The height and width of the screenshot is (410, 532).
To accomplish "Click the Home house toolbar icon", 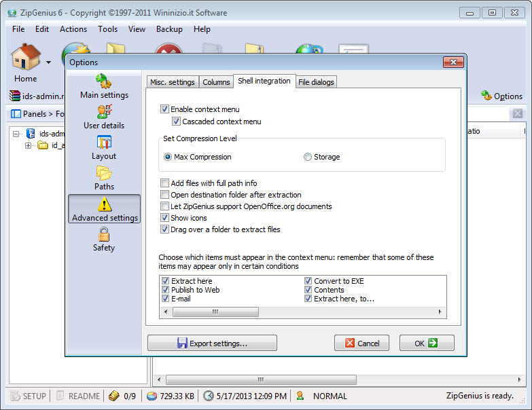I will tap(26, 57).
